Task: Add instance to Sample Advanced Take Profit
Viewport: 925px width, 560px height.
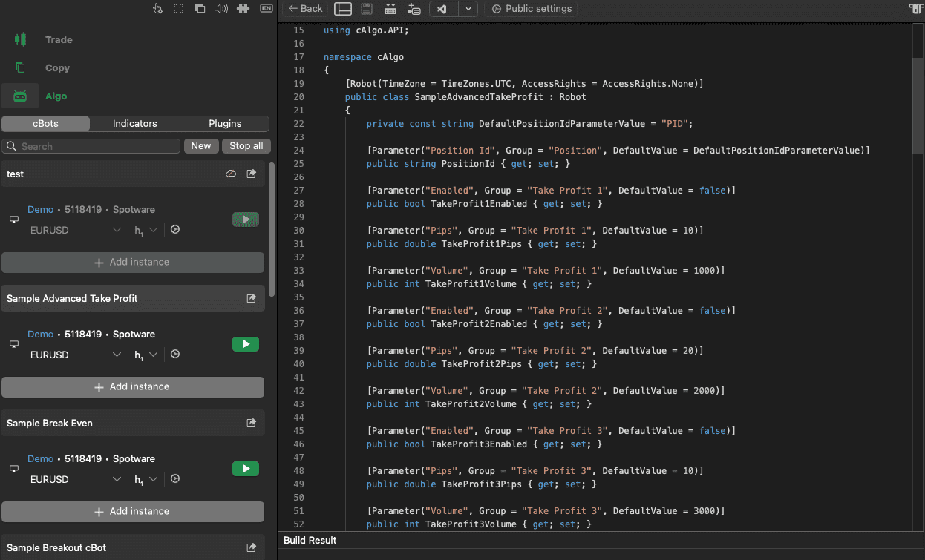Action: (x=133, y=387)
